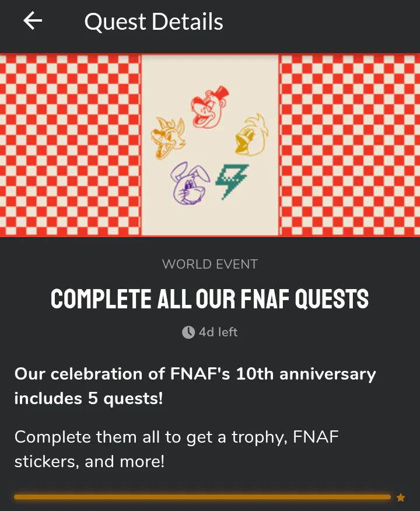This screenshot has height=511, width=420.
Task: Click the WORLD EVENT label
Action: coord(210,264)
